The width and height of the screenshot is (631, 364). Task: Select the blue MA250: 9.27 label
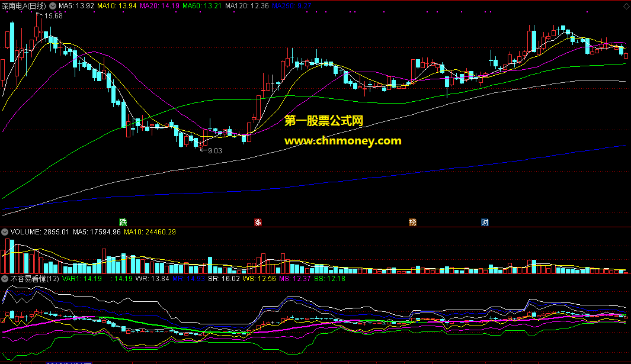click(292, 6)
